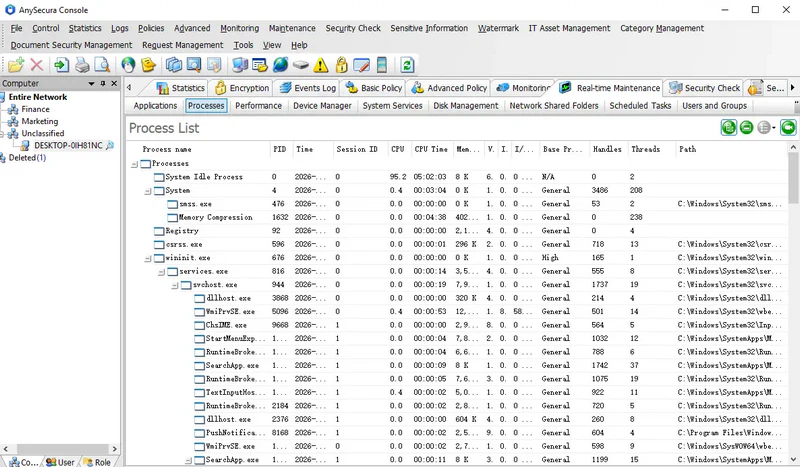Viewport: 800px width, 467px height.
Task: Collapse the svchost.exe process node
Action: click(175, 285)
